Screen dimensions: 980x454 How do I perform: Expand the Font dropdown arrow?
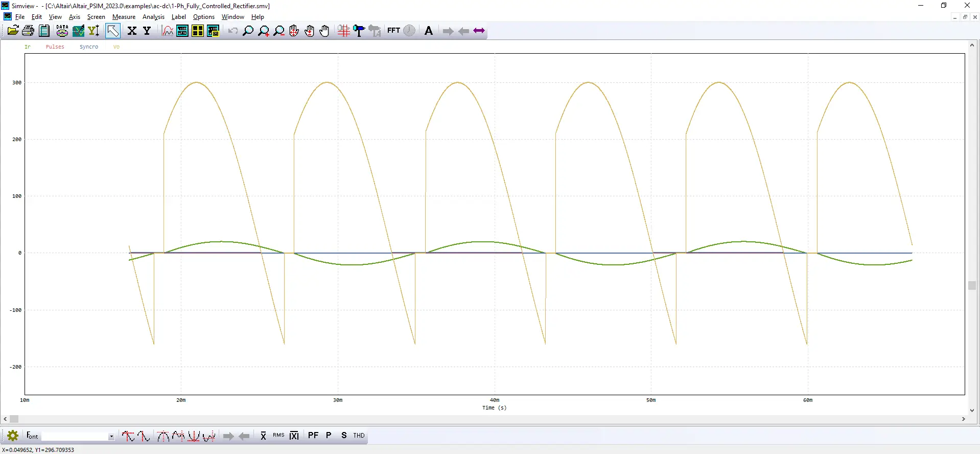[x=111, y=436]
